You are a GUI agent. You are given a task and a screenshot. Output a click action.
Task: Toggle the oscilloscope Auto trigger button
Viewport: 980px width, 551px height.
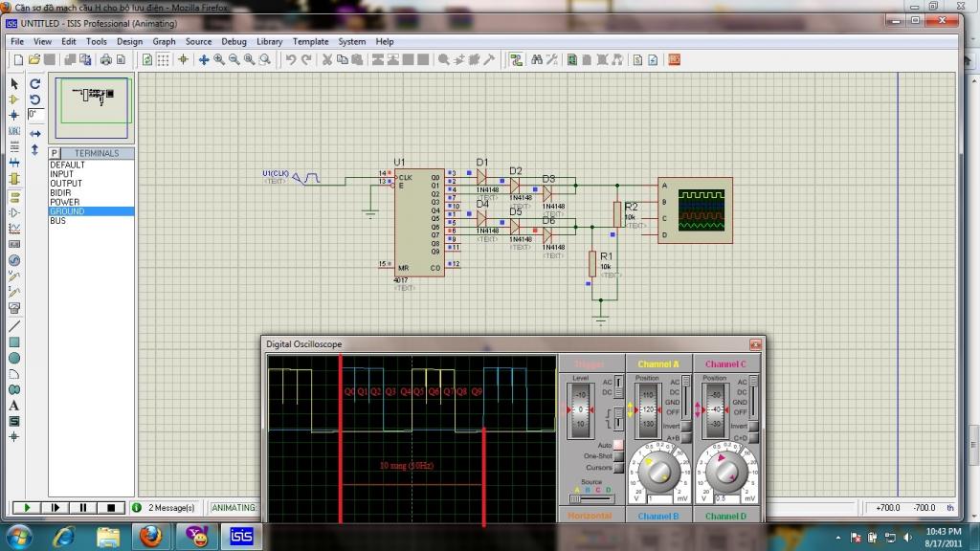618,445
